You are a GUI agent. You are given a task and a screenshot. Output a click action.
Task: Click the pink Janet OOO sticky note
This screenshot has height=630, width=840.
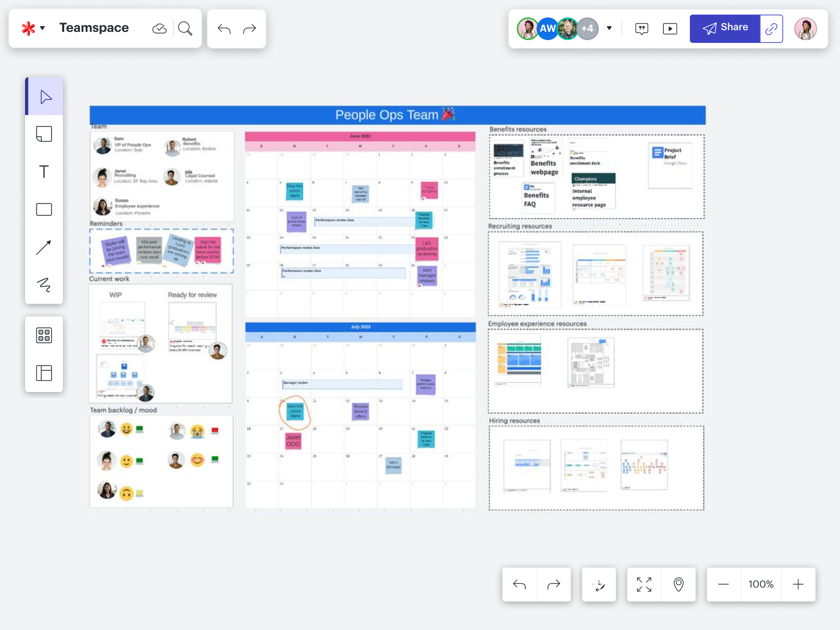click(x=293, y=440)
